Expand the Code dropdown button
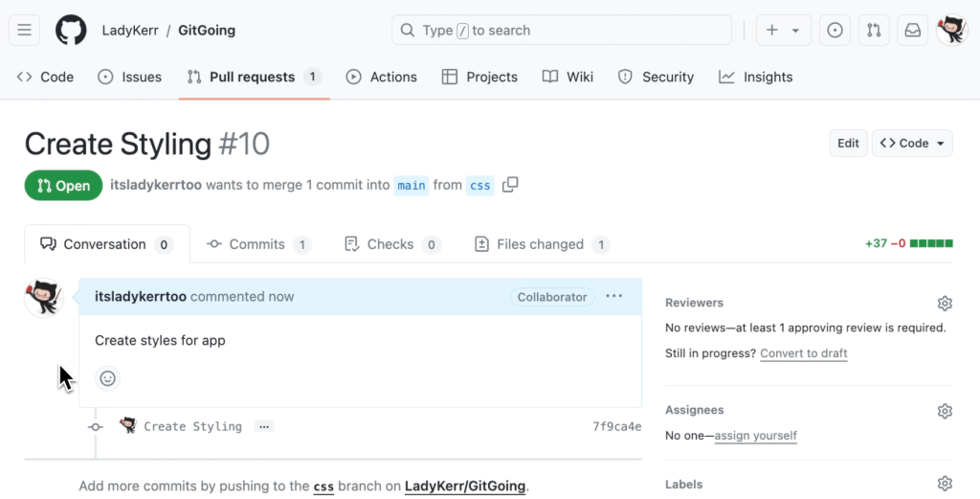Image resolution: width=980 pixels, height=499 pixels. (912, 144)
